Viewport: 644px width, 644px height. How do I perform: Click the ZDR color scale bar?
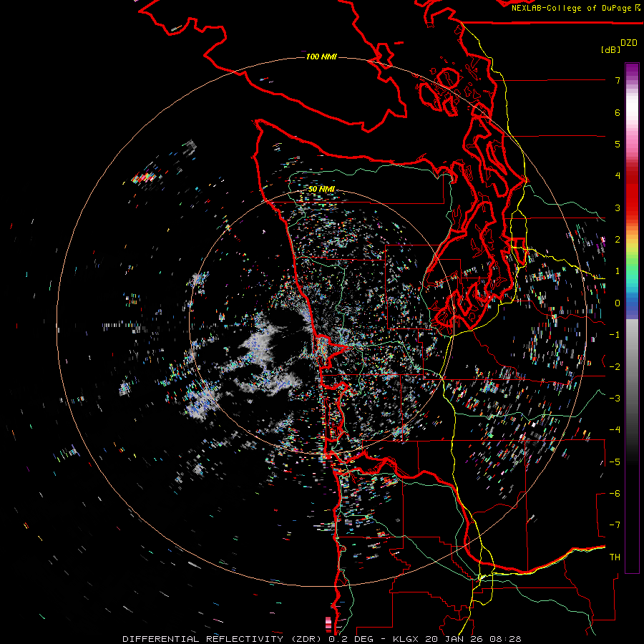point(632,318)
